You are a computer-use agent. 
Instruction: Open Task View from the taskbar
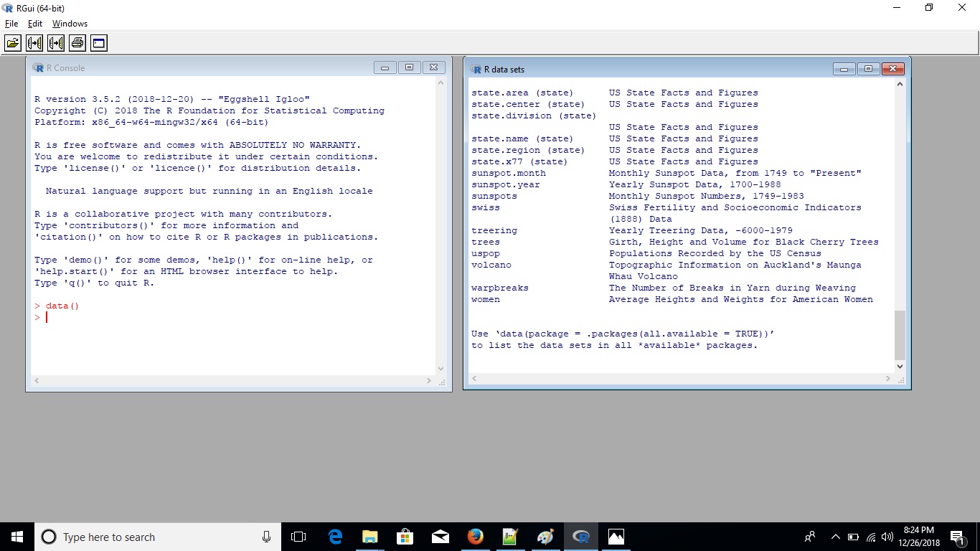[x=298, y=537]
